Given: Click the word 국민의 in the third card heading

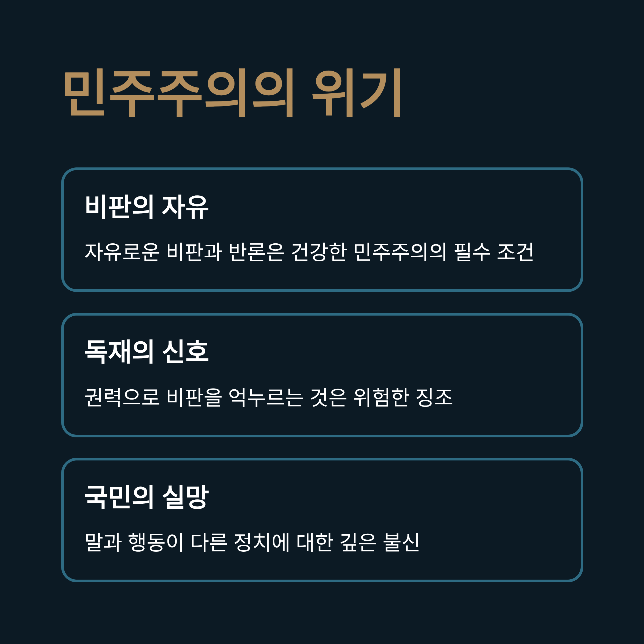Looking at the screenshot, I should (x=119, y=497).
